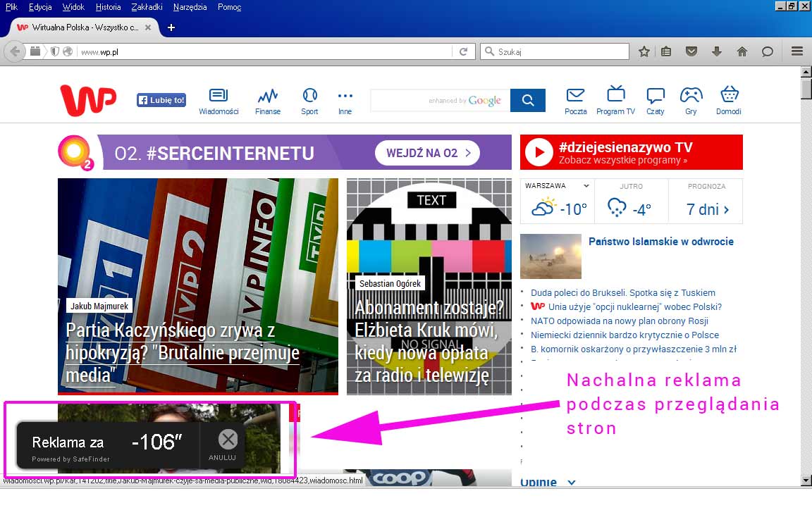
Task: Open the Program TV icon
Action: [616, 101]
